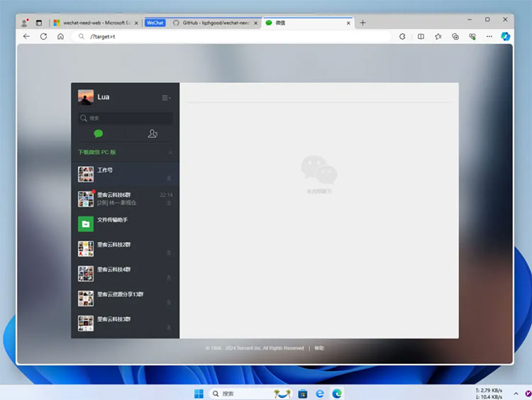Click the mute bell icon on 里客云科技4群
The width and height of the screenshot is (532, 400).
169,278
